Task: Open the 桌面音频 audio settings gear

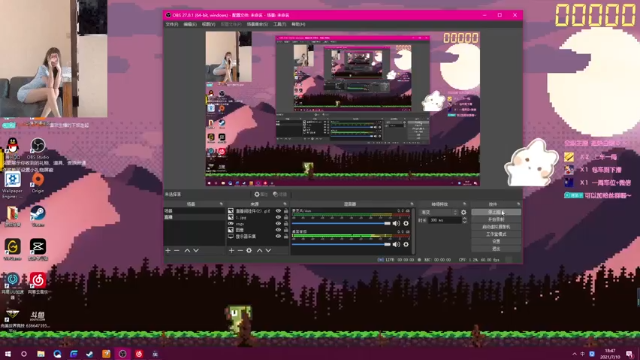Action: point(406,244)
